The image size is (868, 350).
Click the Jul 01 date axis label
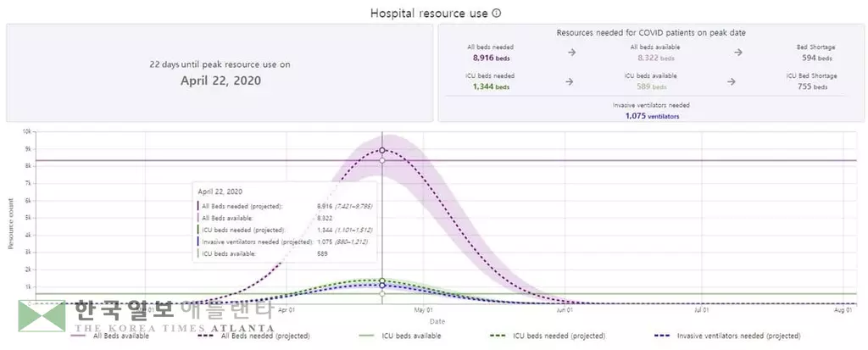pyautogui.click(x=703, y=310)
